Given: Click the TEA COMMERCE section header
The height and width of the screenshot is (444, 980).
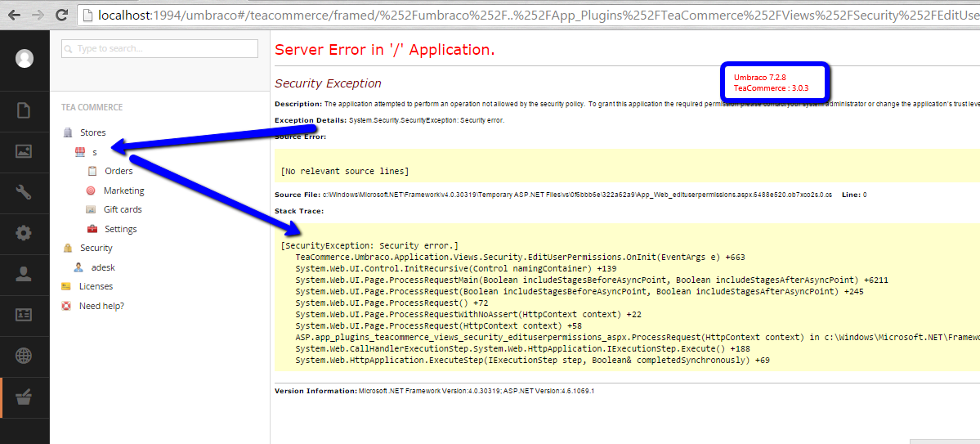Looking at the screenshot, I should [92, 107].
